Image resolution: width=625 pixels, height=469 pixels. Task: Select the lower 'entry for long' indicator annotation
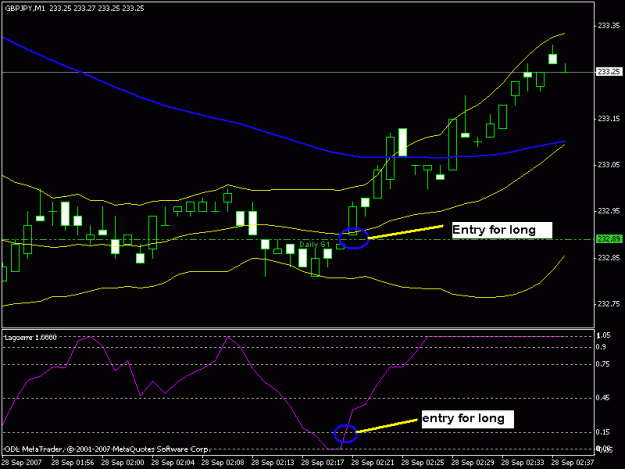468,419
